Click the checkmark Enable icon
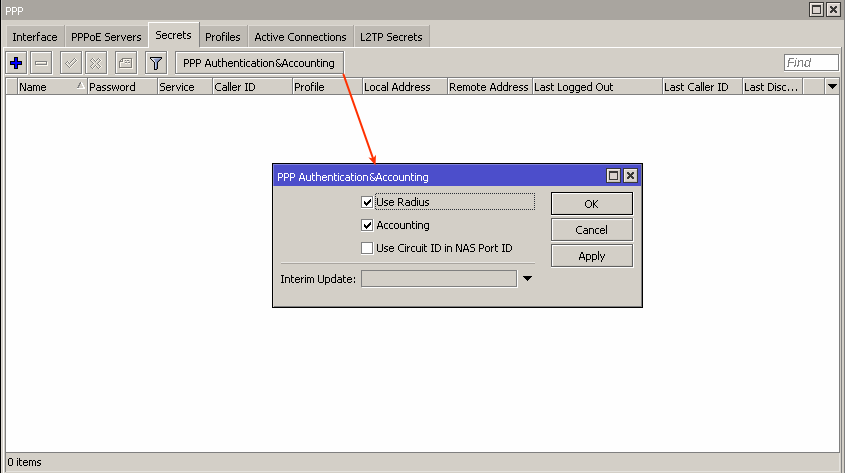The width and height of the screenshot is (845, 473). pos(71,63)
